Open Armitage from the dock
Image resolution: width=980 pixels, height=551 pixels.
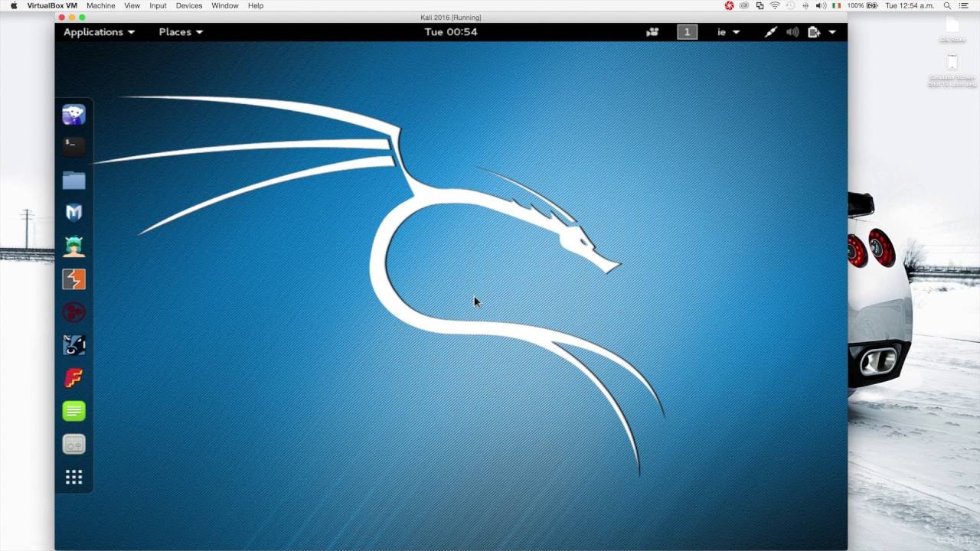pyautogui.click(x=73, y=246)
